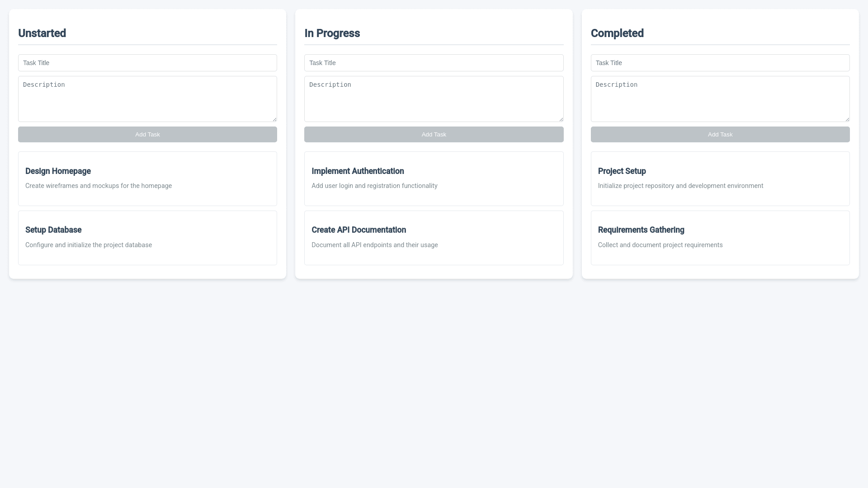Click Description box in Unstarted column
Screen dimensions: 868x488
147,99
